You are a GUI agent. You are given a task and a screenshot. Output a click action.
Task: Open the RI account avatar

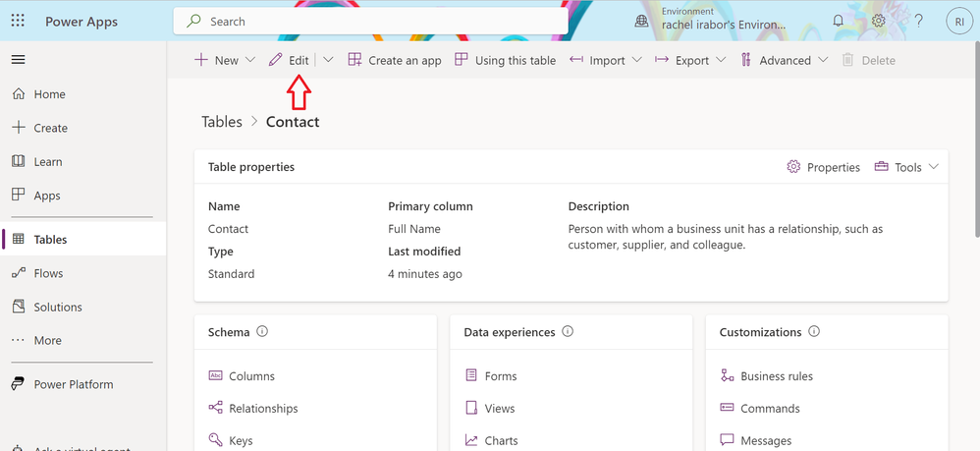(x=959, y=22)
